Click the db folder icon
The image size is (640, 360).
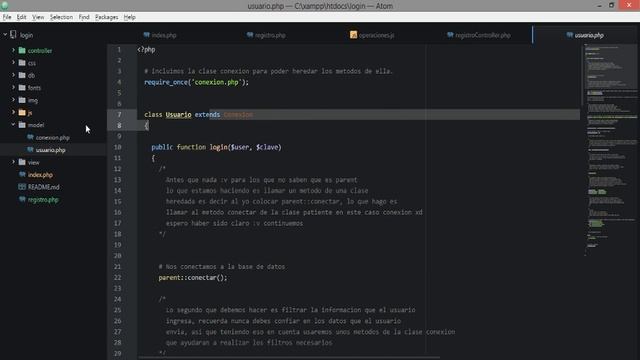(x=22, y=76)
